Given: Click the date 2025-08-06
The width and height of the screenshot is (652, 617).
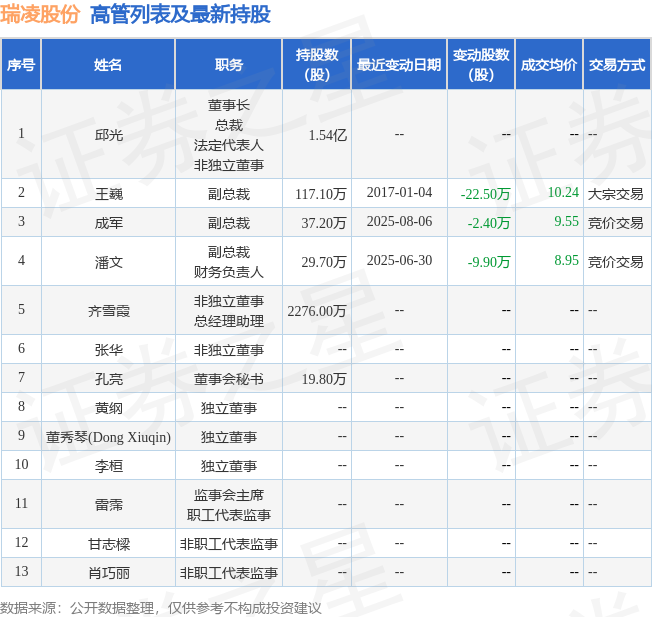Looking at the screenshot, I should (x=399, y=221).
